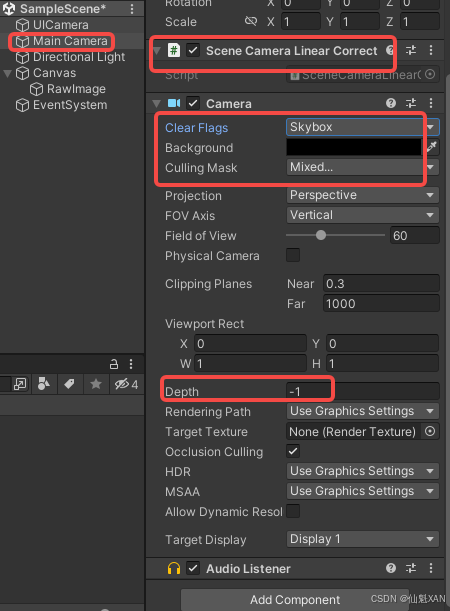
Task: Open the MSAA dropdown
Action: pos(363,491)
